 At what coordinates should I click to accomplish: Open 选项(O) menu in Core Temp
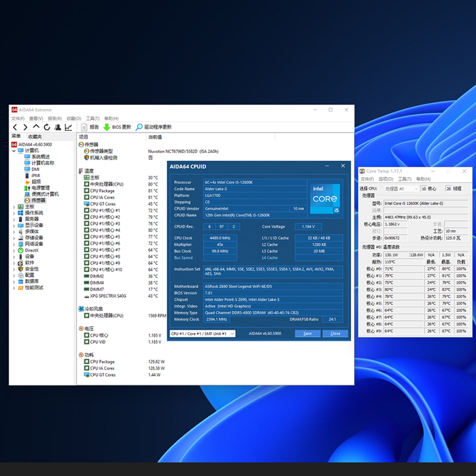click(386, 179)
